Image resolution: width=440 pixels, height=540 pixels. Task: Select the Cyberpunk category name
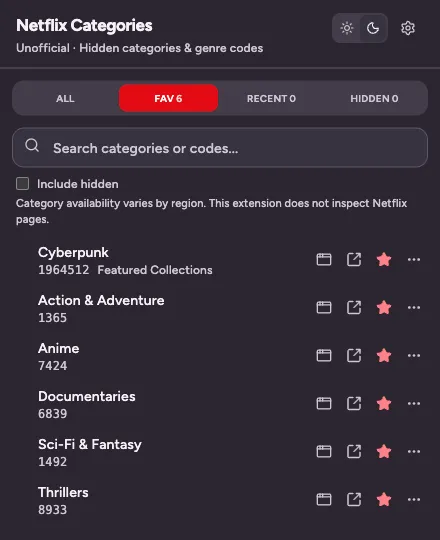click(x=73, y=253)
